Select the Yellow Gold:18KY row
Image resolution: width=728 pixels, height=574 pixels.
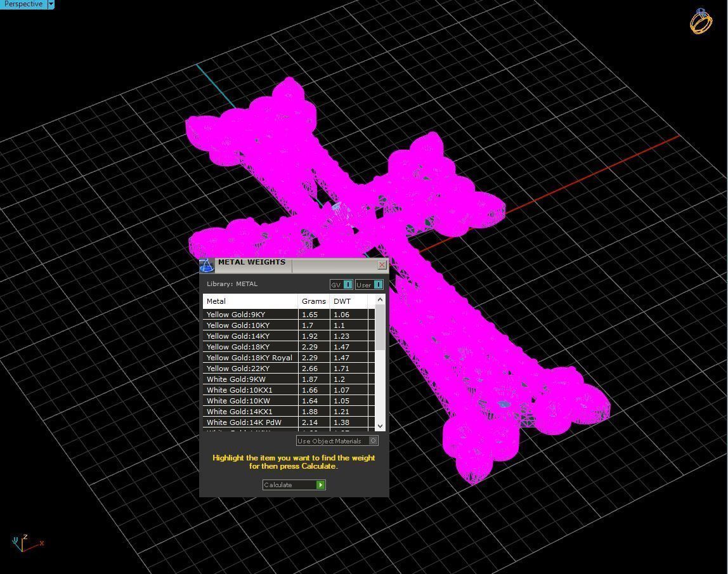coord(289,346)
